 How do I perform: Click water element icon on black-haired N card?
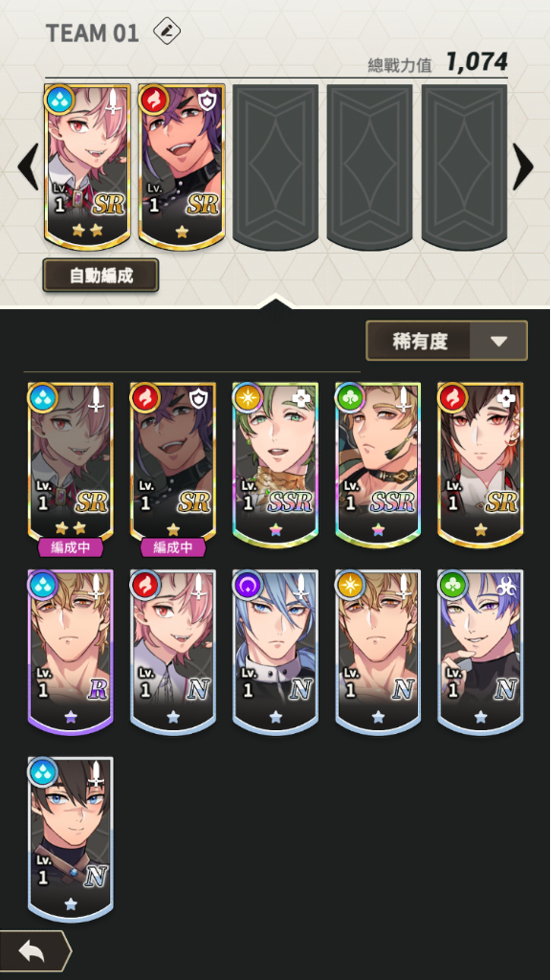click(43, 772)
